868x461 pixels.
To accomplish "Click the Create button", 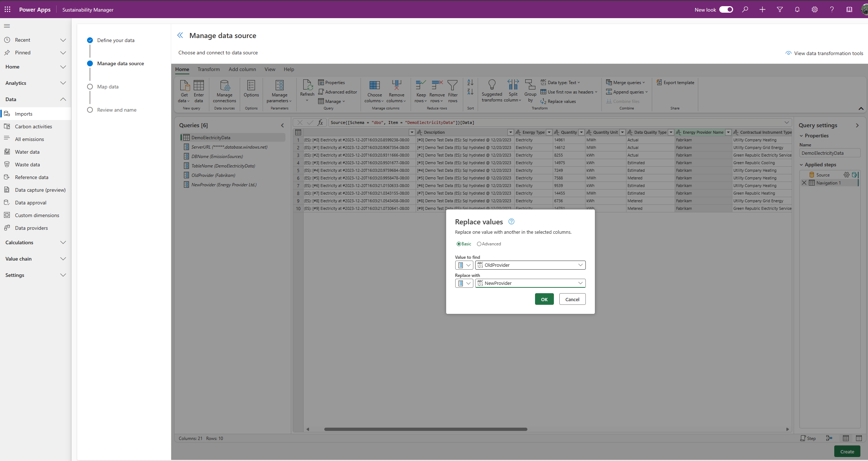I will (847, 452).
